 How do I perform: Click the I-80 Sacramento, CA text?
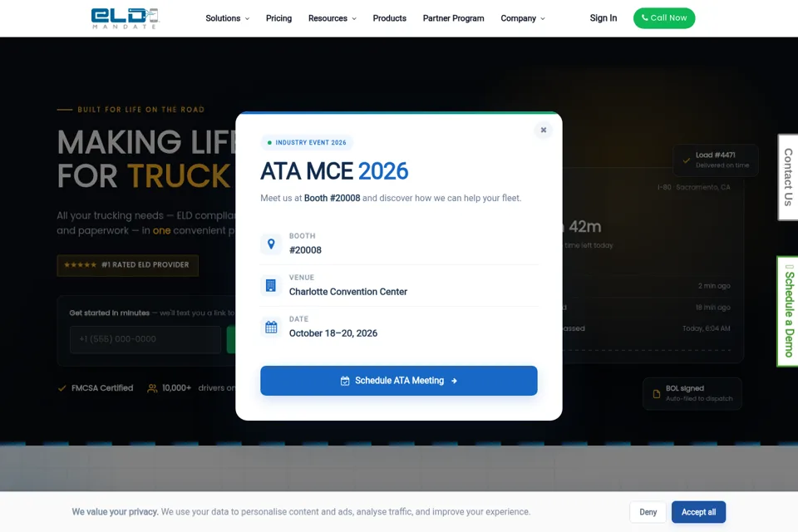(693, 187)
